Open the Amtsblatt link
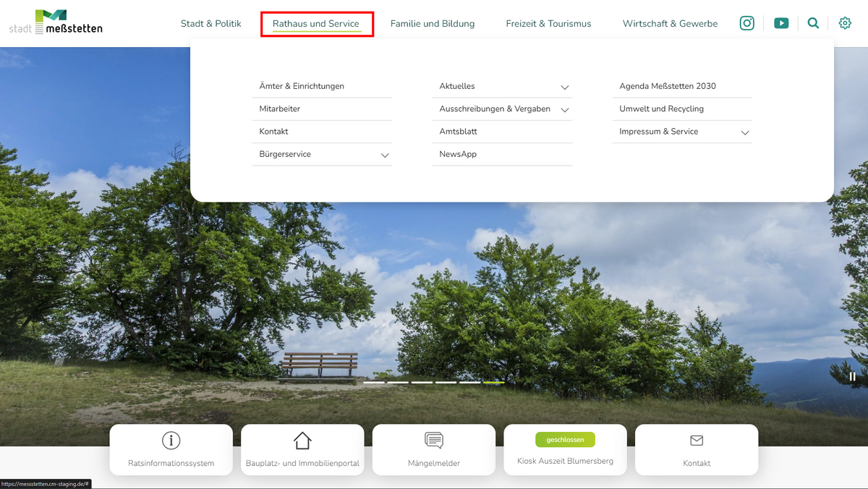Screen dimensions: 868x489 459,132
